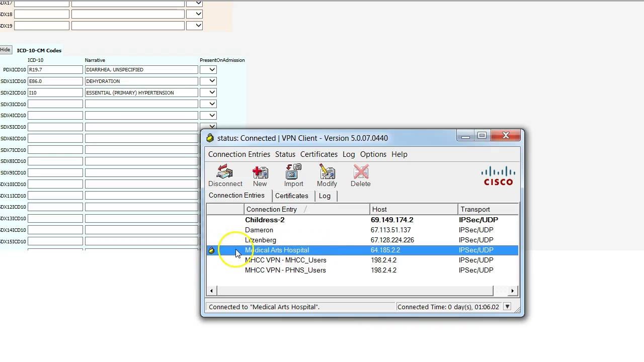The image size is (644, 362).
Task: Click the Delete toolbar icon
Action: [361, 172]
